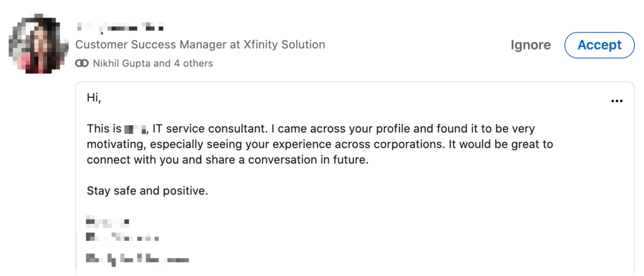Click the line starting with "motivating, especially"
644x276 pixels.
click(320, 145)
